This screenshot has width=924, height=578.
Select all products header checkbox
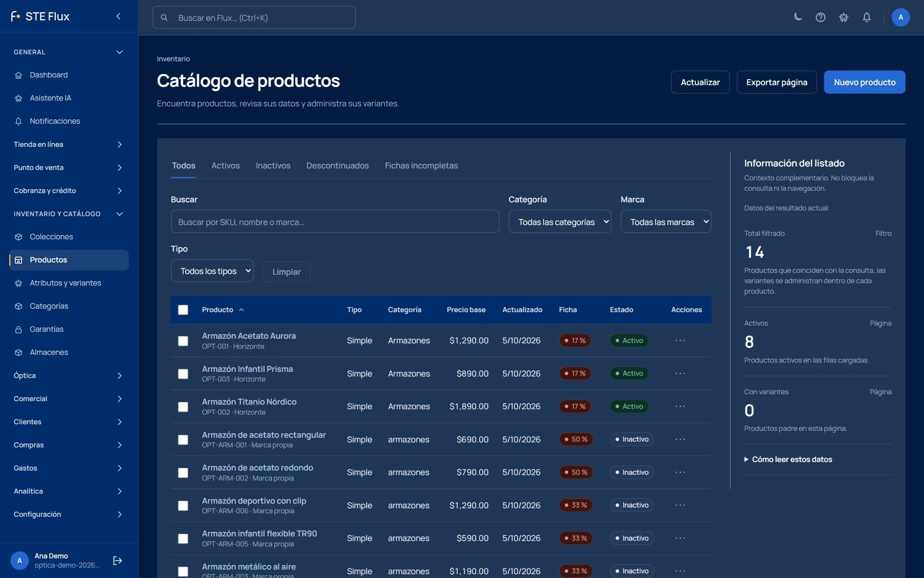coord(183,310)
